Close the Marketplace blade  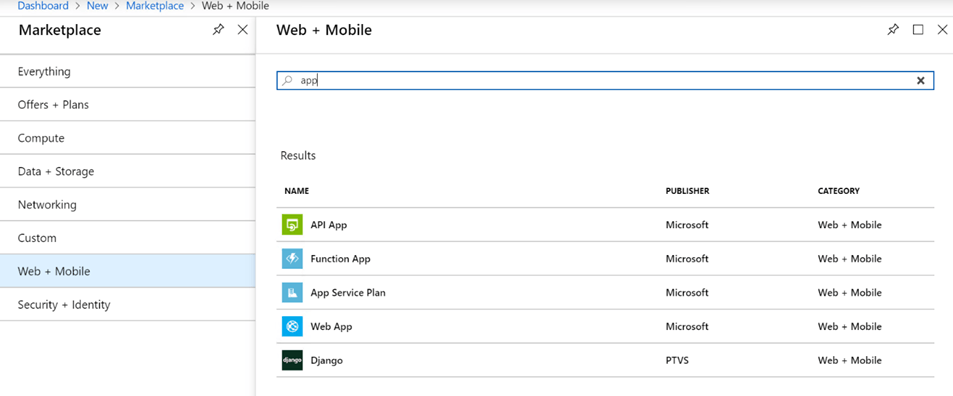243,30
